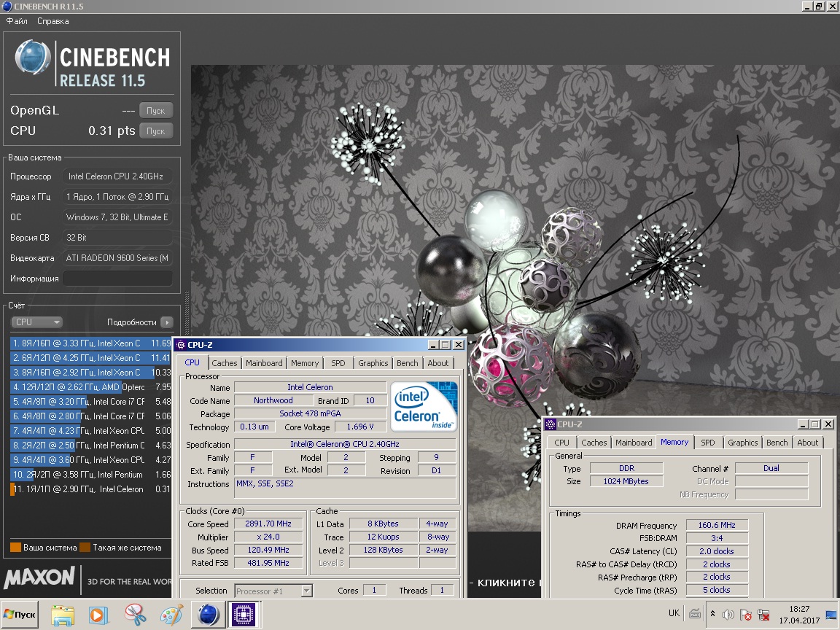
Task: Click the Specification Intel Celeron 2.40GHz field
Action: point(345,444)
